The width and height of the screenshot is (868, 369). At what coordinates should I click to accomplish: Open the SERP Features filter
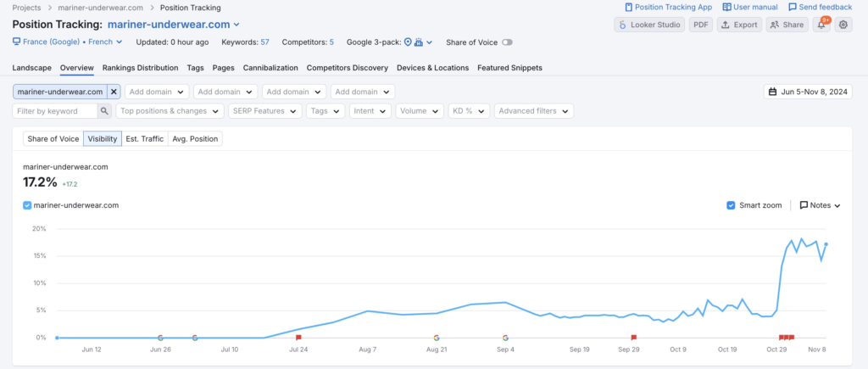click(265, 111)
